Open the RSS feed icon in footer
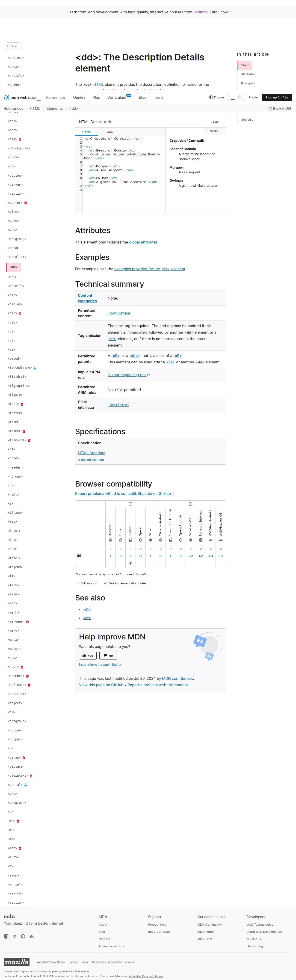The height and width of the screenshot is (980, 296). pos(32,936)
